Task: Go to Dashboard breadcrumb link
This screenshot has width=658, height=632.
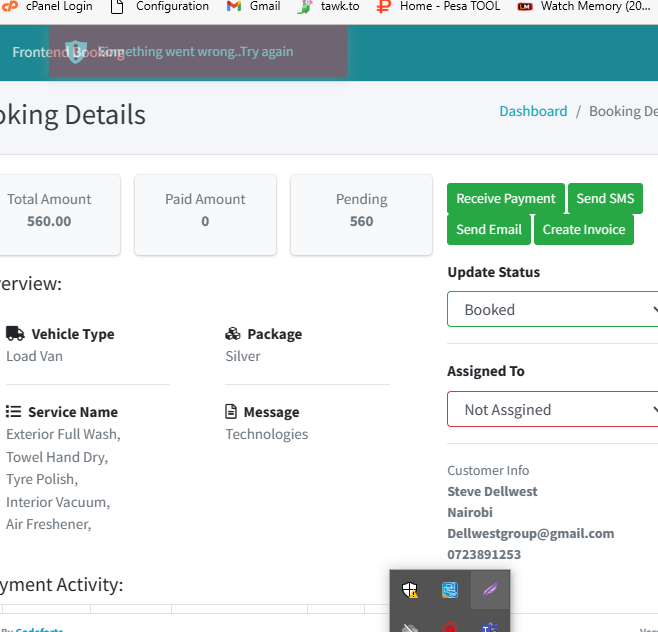Action: tap(533, 111)
